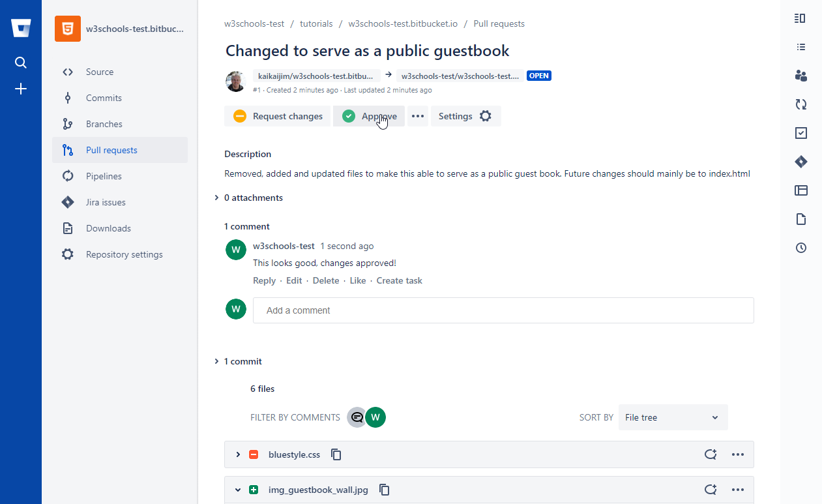Copy the bluestyle.css file path
Viewport: 822px width, 504px height.
click(x=336, y=454)
